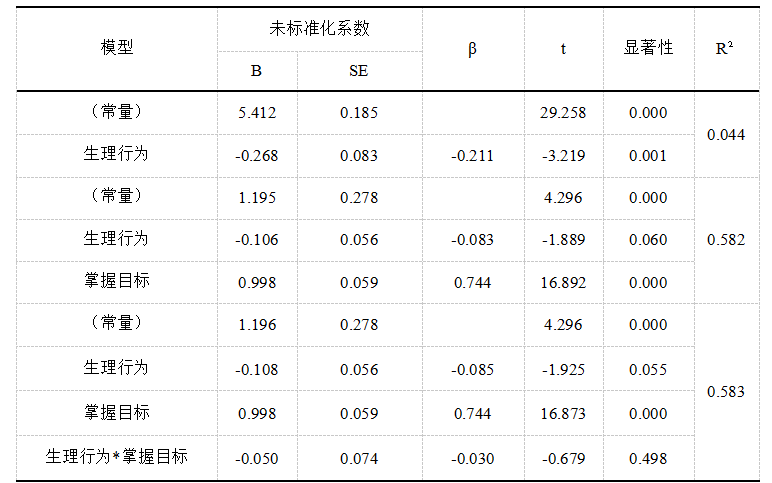This screenshot has width=772, height=483.
Task: Click the B column subheader
Action: [256, 71]
